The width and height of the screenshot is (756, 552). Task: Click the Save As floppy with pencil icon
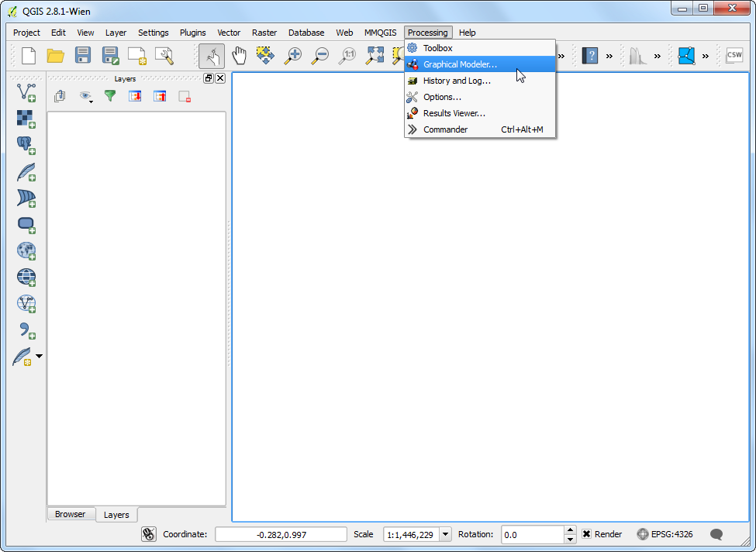tap(110, 56)
